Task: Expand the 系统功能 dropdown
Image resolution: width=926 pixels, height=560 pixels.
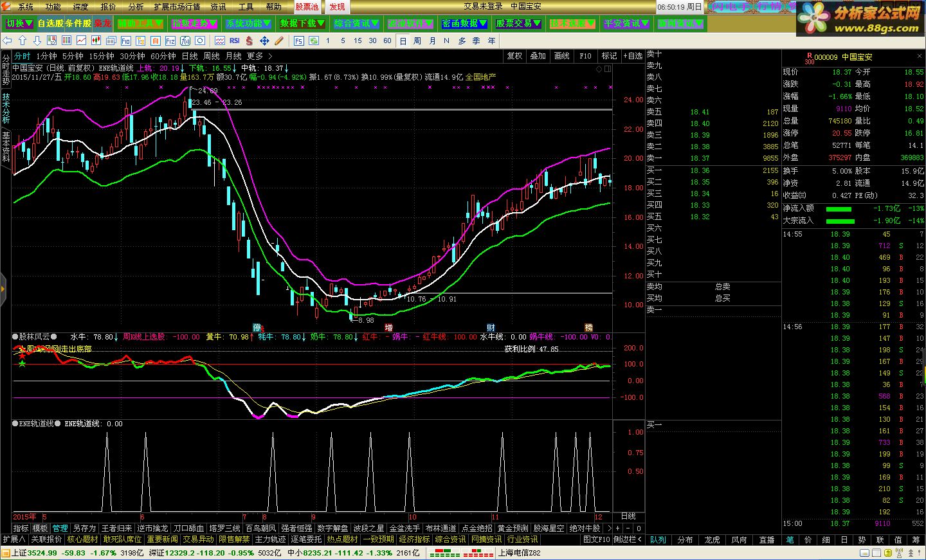Action: (248, 24)
